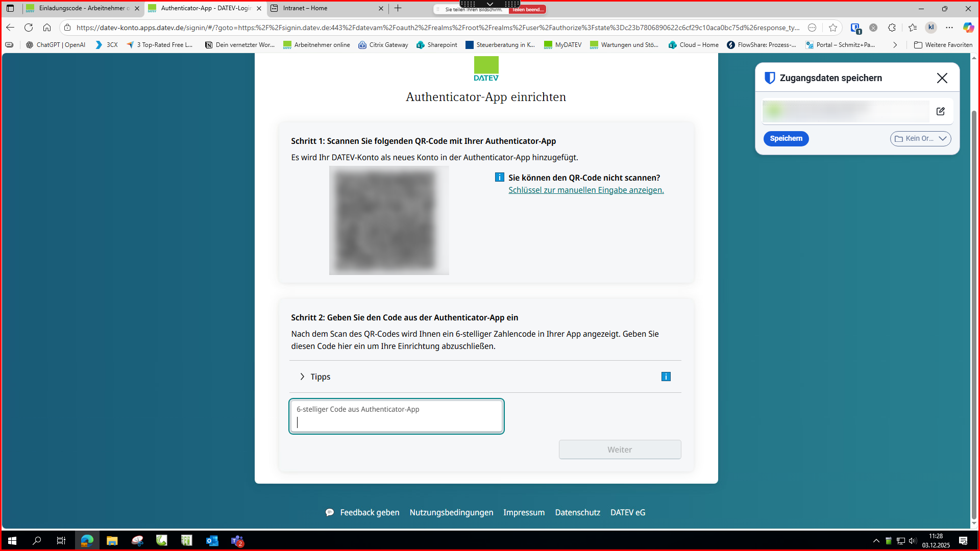Image resolution: width=980 pixels, height=551 pixels.
Task: Click the info icon next to QR-Code hint
Action: coord(499,177)
